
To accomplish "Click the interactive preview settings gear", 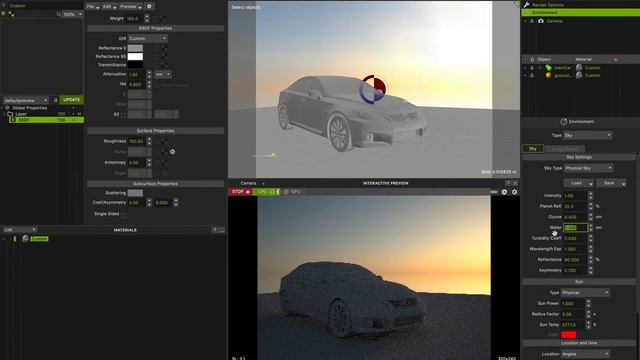I will (x=514, y=192).
